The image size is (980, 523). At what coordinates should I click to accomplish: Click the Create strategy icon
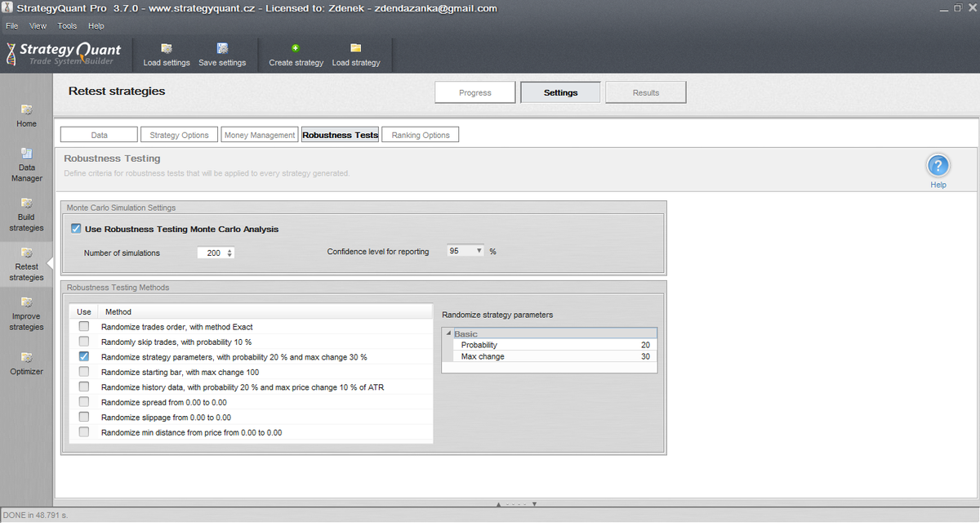point(296,48)
